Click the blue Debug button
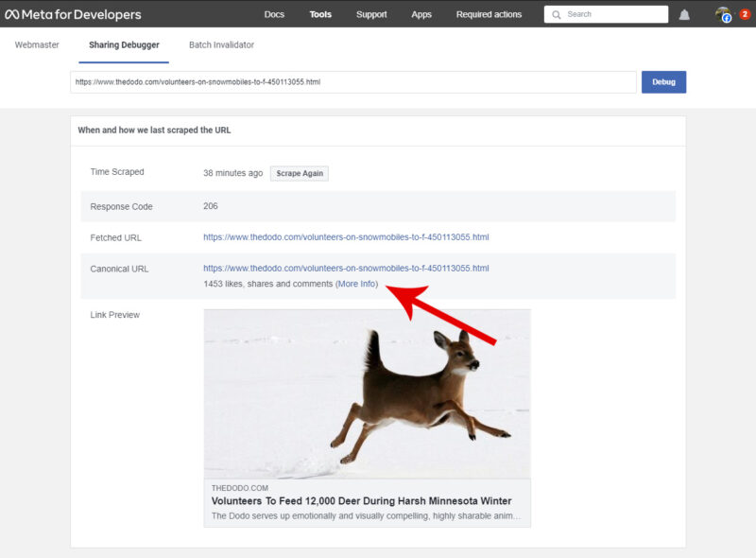 pyautogui.click(x=664, y=82)
